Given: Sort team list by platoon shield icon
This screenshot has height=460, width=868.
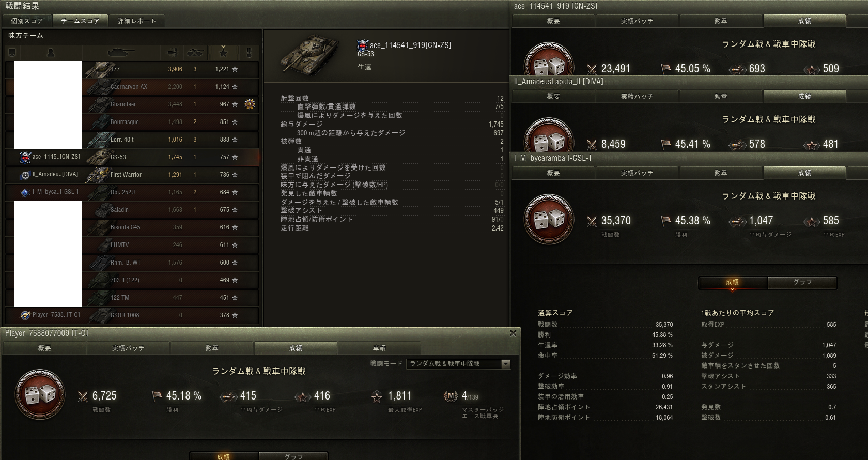Looking at the screenshot, I should click(x=12, y=52).
